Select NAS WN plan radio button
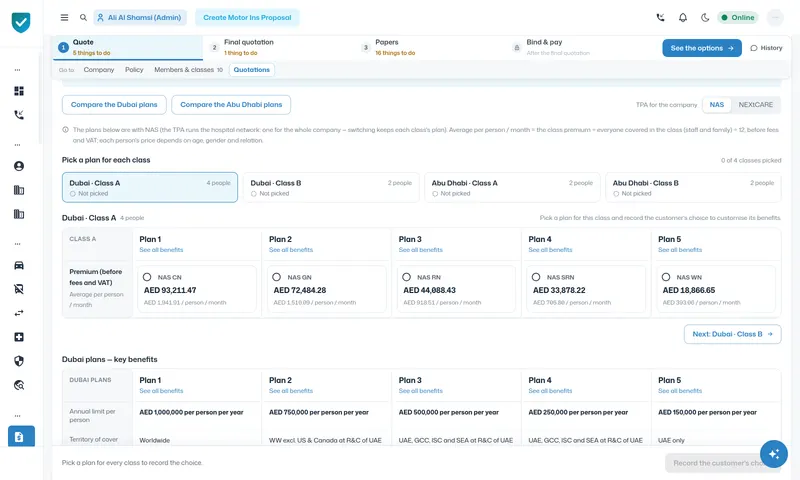The width and height of the screenshot is (800, 480). pyautogui.click(x=666, y=277)
